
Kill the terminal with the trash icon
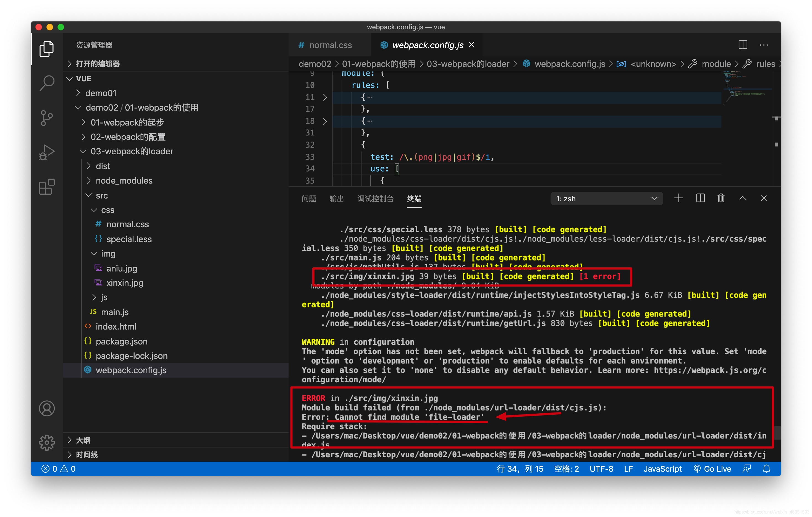pyautogui.click(x=721, y=198)
